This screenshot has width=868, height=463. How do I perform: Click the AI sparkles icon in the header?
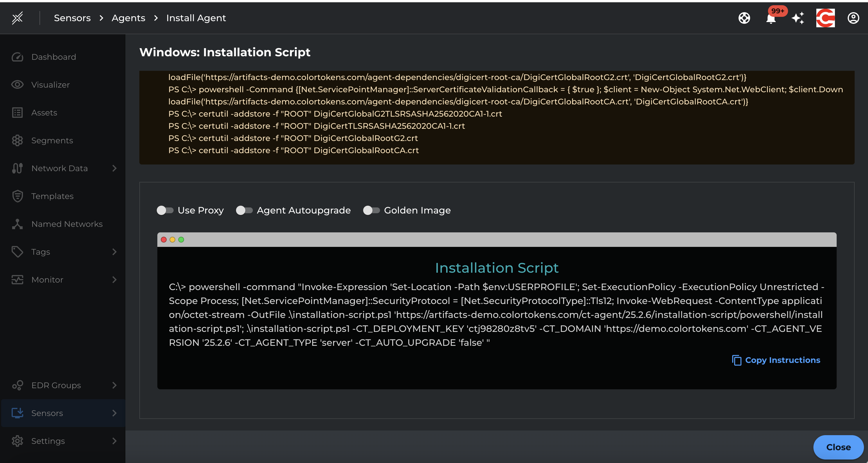pos(798,18)
